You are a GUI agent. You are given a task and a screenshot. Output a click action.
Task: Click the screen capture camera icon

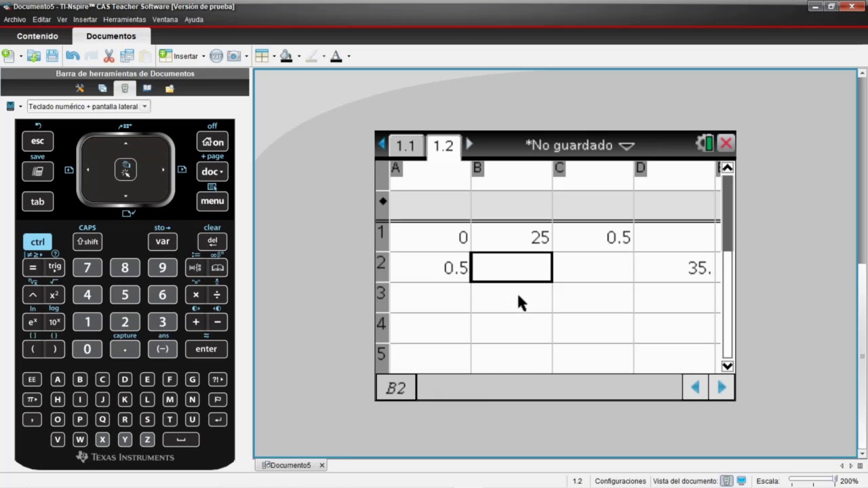[x=234, y=56]
